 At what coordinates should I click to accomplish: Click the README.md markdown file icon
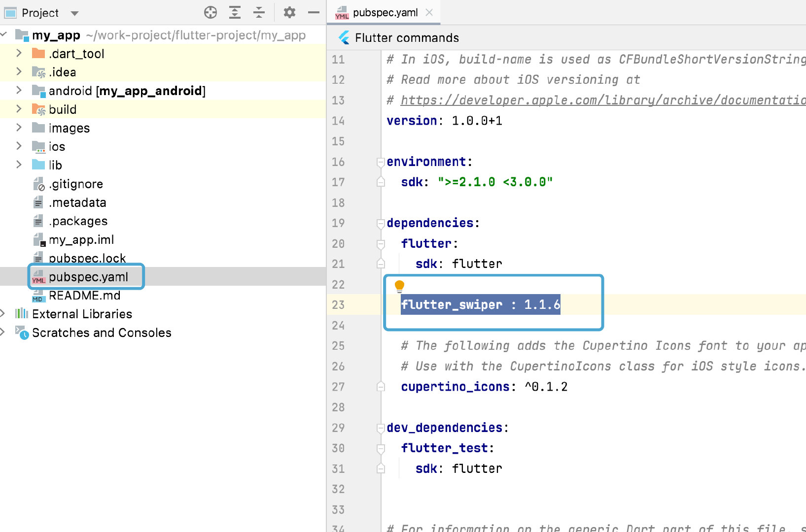pos(38,296)
